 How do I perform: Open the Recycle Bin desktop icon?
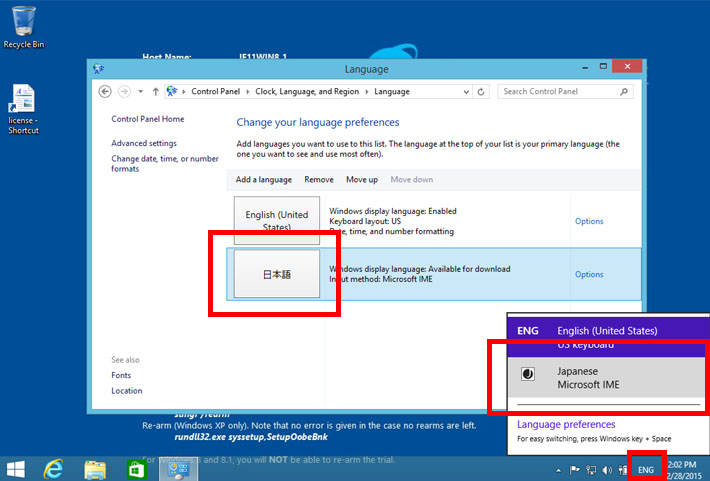click(x=23, y=26)
